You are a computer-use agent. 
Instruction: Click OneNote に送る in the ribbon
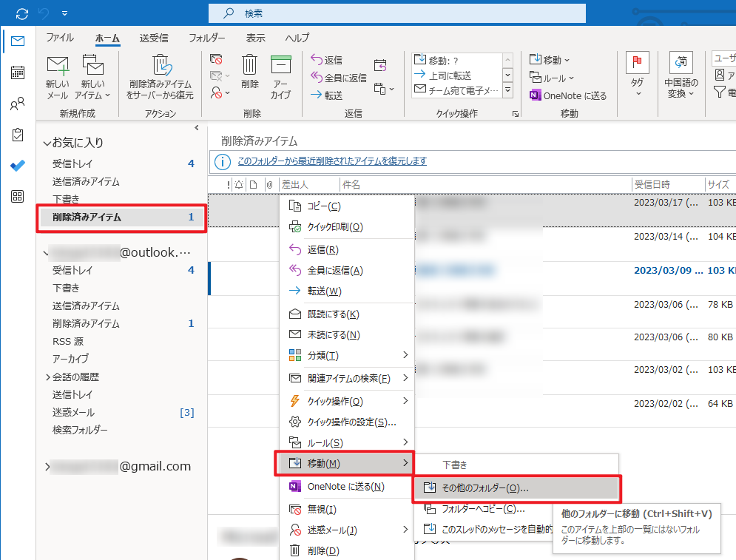(x=568, y=95)
